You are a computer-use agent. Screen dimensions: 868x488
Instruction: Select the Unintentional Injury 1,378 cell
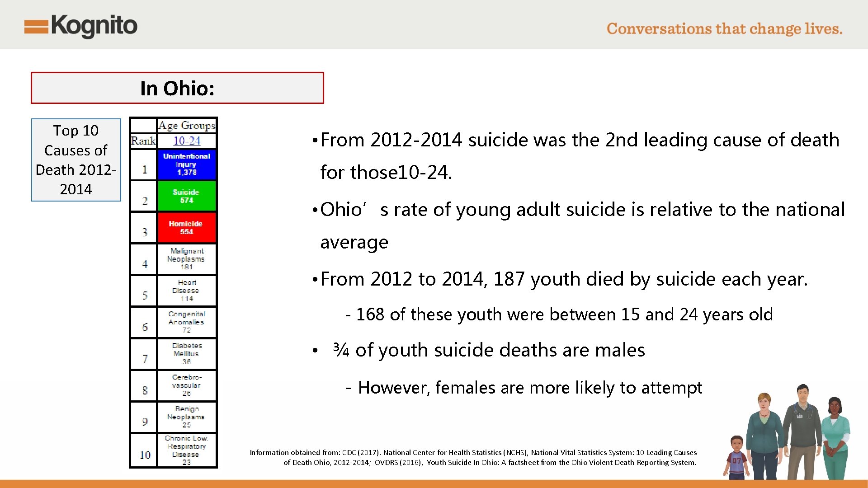click(187, 164)
